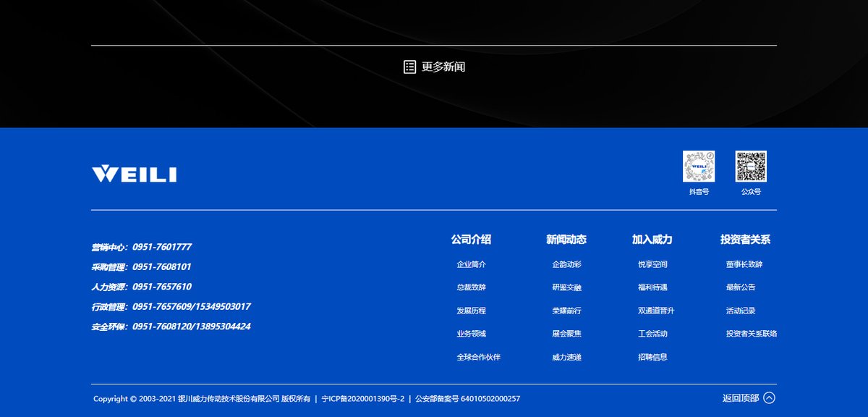Visit the 悦享空间 page
The width and height of the screenshot is (868, 417).
653,264
